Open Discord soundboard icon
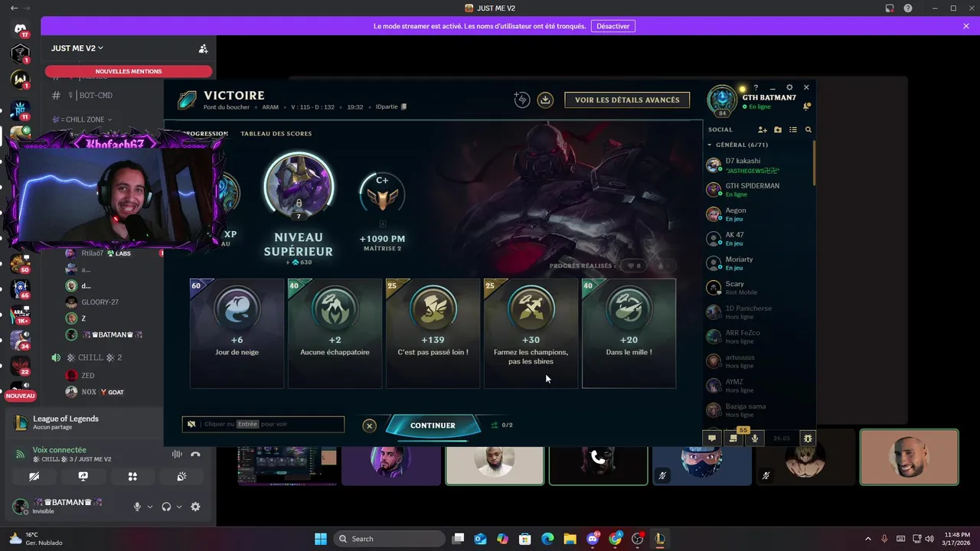 pos(181,476)
